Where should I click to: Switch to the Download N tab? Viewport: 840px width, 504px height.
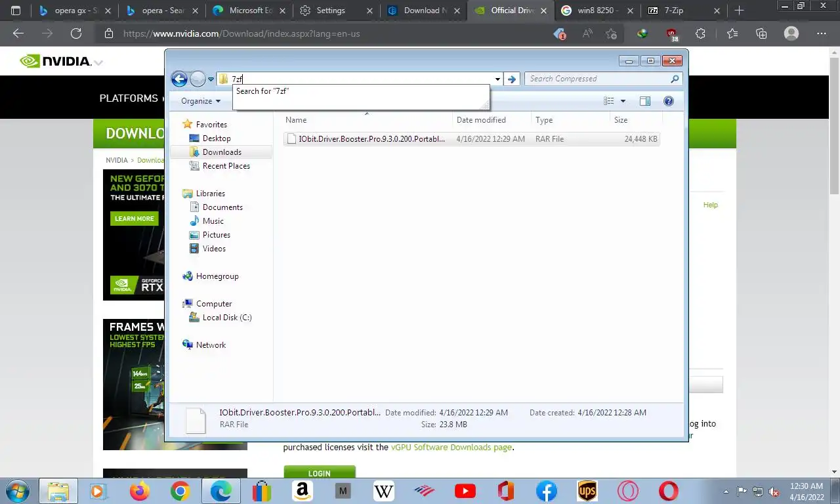pos(422,10)
